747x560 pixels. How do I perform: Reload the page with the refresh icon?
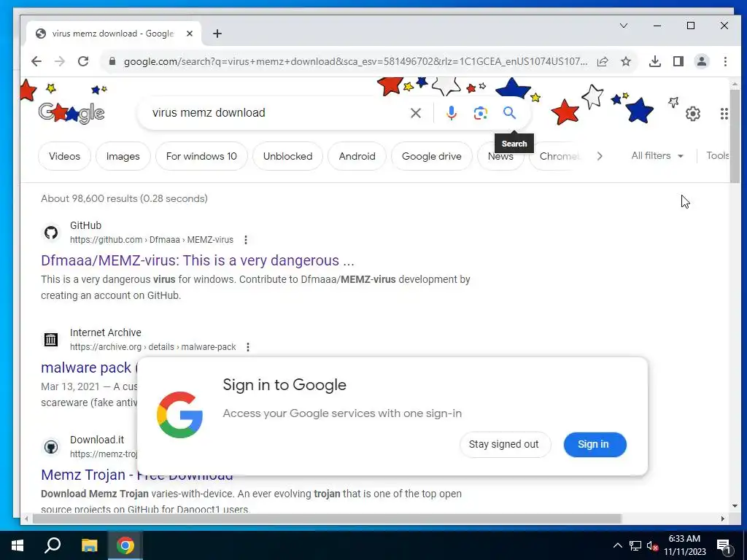click(83, 61)
